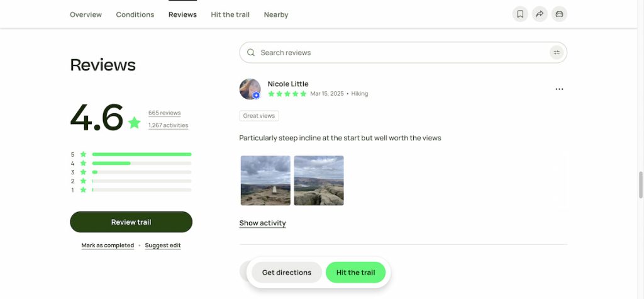This screenshot has width=644, height=299.
Task: Open the Hit the trail tab
Action: click(x=230, y=15)
